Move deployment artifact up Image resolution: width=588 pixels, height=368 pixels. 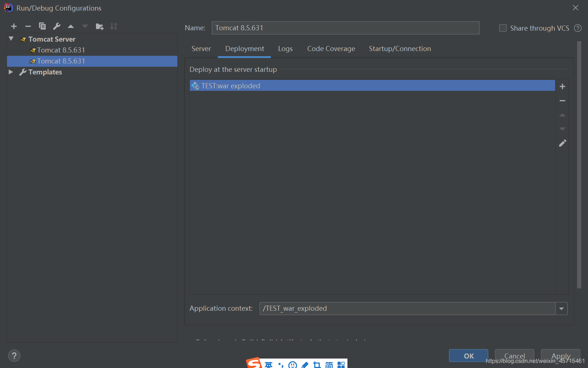562,115
